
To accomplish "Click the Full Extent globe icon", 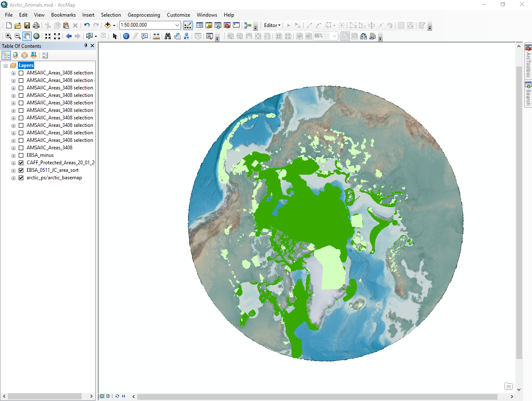I will (37, 36).
